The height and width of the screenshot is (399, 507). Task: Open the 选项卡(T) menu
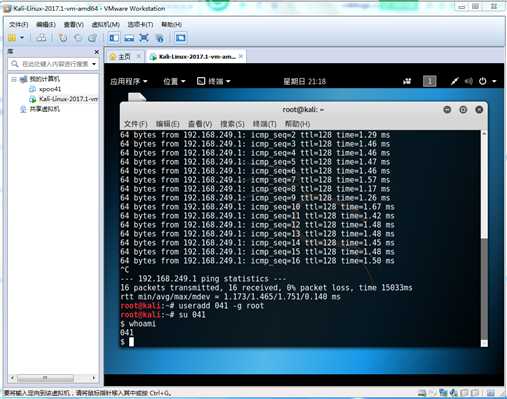(140, 24)
